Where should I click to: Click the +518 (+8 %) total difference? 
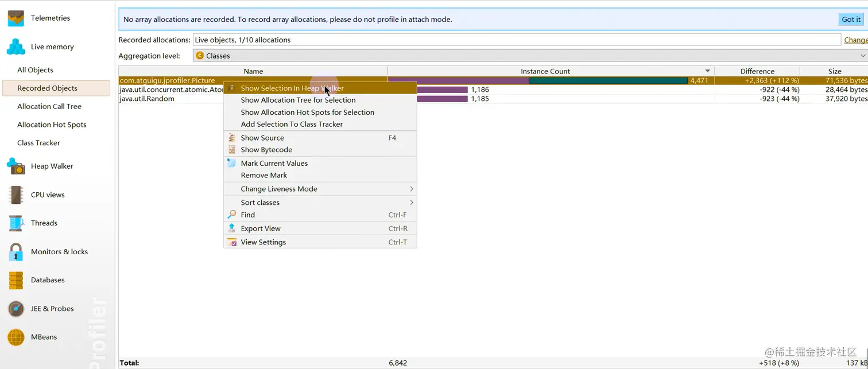[x=779, y=363]
